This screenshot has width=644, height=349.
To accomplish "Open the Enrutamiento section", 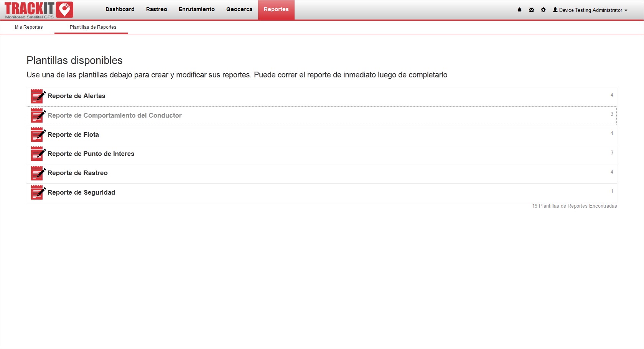I will pyautogui.click(x=197, y=9).
